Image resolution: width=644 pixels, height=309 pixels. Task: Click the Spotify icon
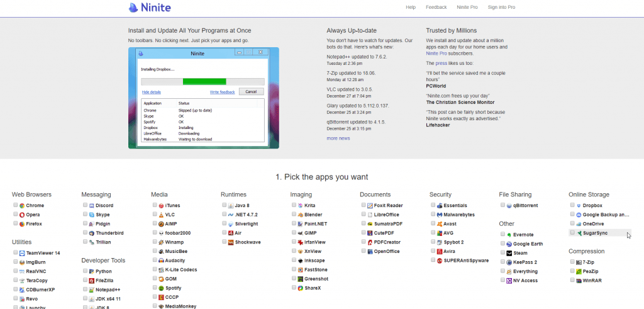tap(162, 288)
